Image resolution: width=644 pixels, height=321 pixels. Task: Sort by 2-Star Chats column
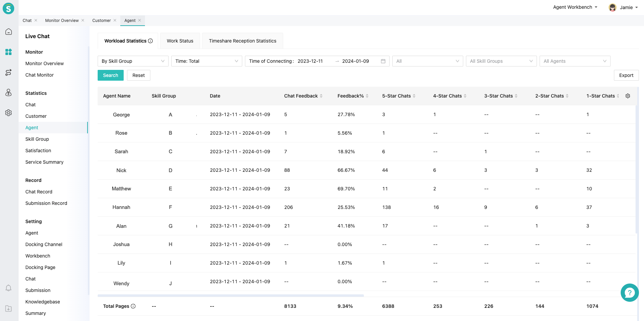pos(567,96)
